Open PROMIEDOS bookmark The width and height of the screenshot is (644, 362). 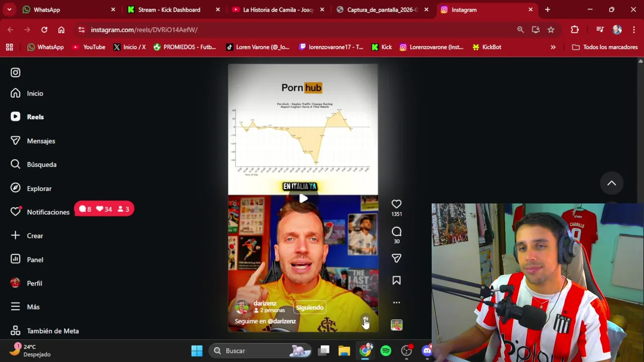(x=185, y=47)
